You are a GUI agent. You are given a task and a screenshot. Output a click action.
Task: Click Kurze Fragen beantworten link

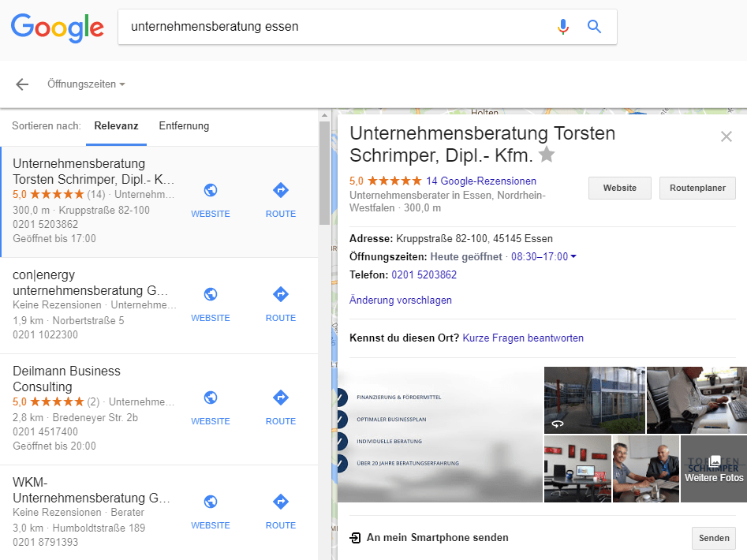pyautogui.click(x=523, y=338)
